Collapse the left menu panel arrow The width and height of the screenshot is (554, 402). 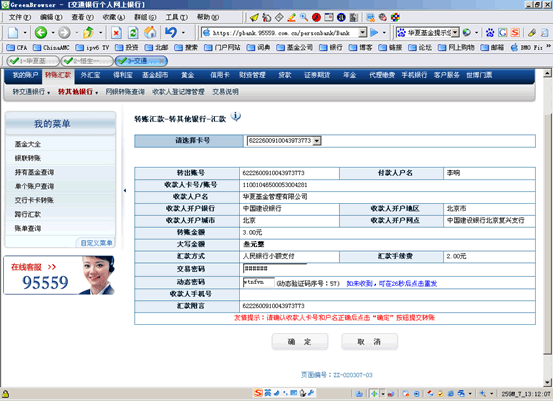click(125, 191)
